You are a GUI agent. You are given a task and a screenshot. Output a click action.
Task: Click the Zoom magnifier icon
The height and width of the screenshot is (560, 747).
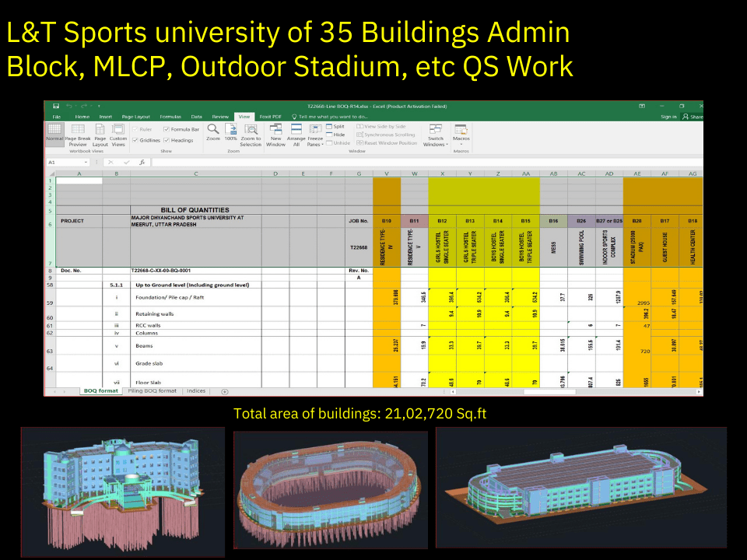(x=213, y=129)
